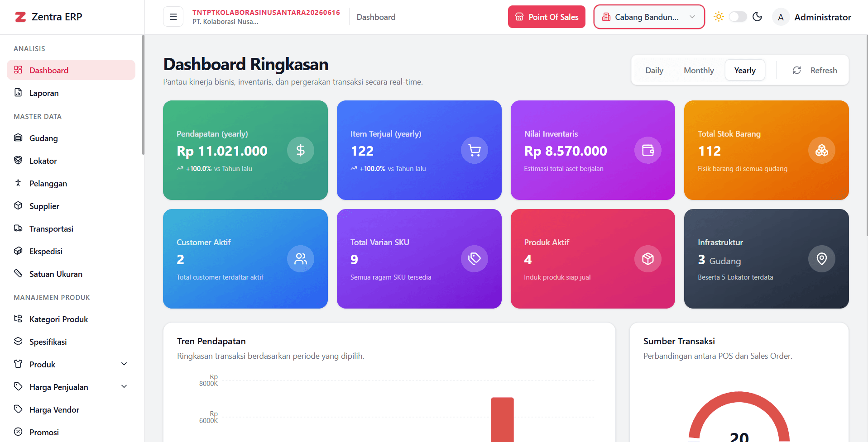The height and width of the screenshot is (442, 868).
Task: Click the Beserta 5 Lokator terdata text
Action: 735,277
